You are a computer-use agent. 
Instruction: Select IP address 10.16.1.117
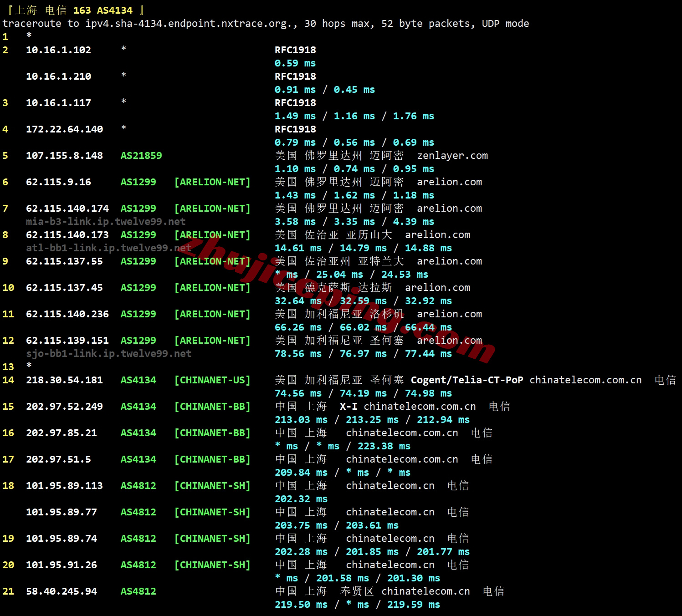pos(58,103)
